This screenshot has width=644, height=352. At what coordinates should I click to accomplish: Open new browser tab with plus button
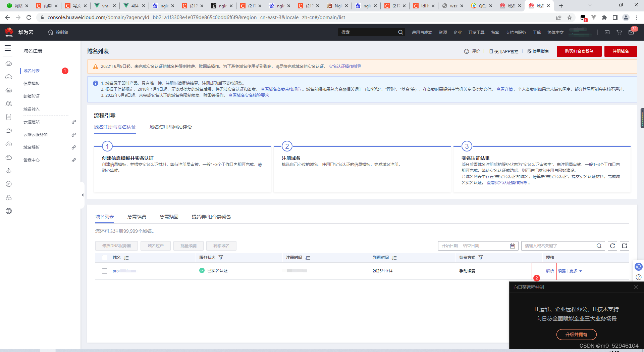pyautogui.click(x=561, y=6)
